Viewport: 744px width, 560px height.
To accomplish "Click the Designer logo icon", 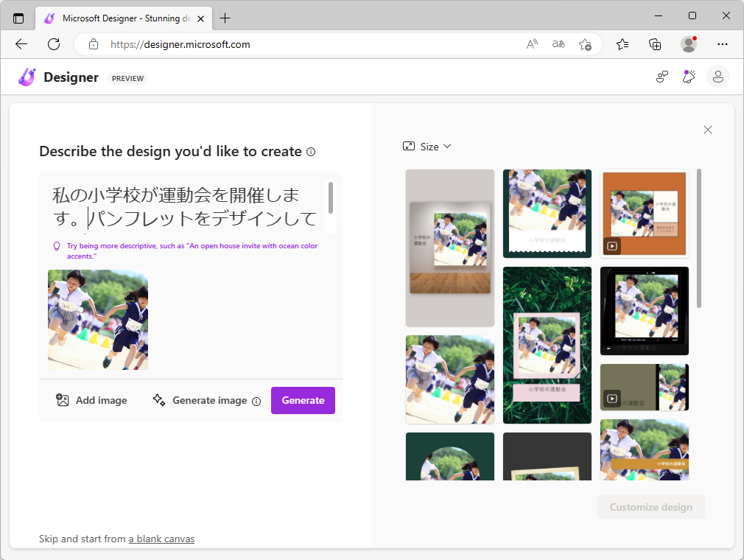I will [x=27, y=77].
